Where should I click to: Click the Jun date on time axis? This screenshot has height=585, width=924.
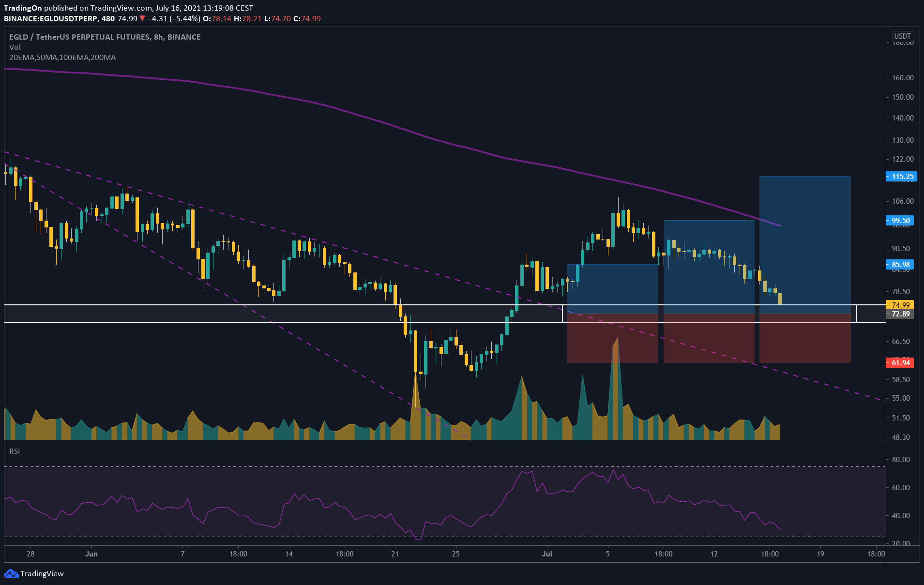coord(91,554)
